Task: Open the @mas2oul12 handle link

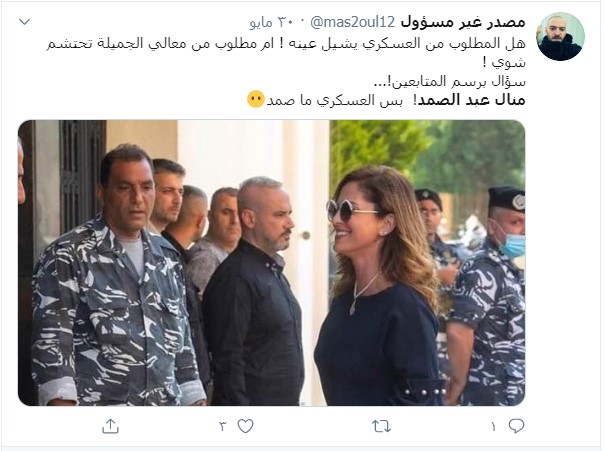Action: pos(352,22)
